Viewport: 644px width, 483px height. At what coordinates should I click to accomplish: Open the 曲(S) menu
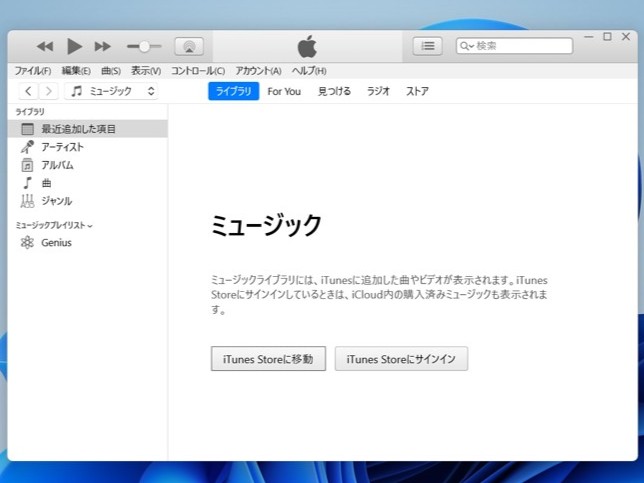click(x=111, y=71)
